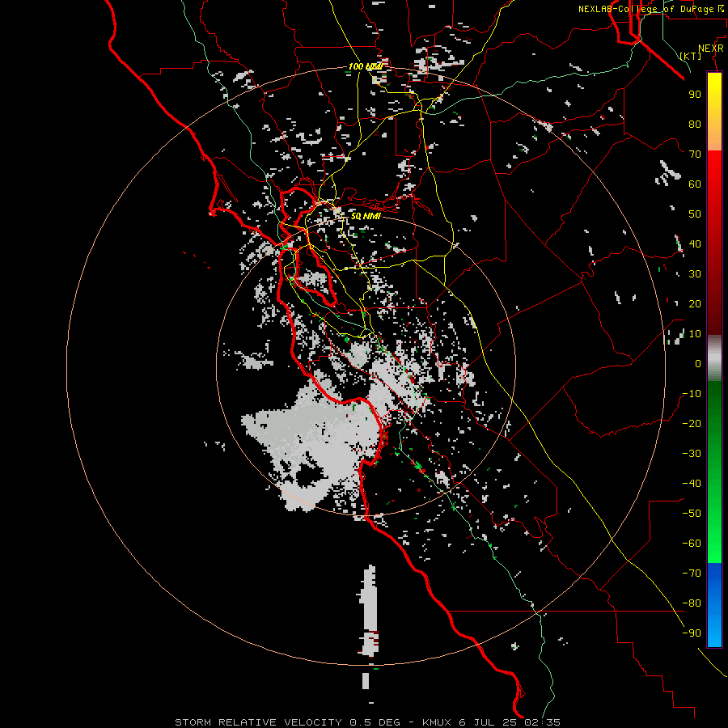
Task: Click the -30 scale value
Action: pyautogui.click(x=692, y=454)
